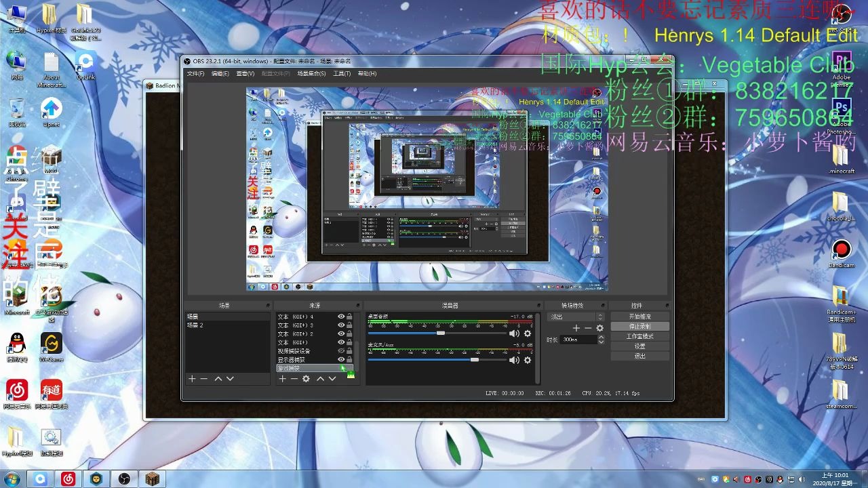Screen dimensions: 868x488
Task: Lock the 显示器捕获 source
Action: coord(349,360)
